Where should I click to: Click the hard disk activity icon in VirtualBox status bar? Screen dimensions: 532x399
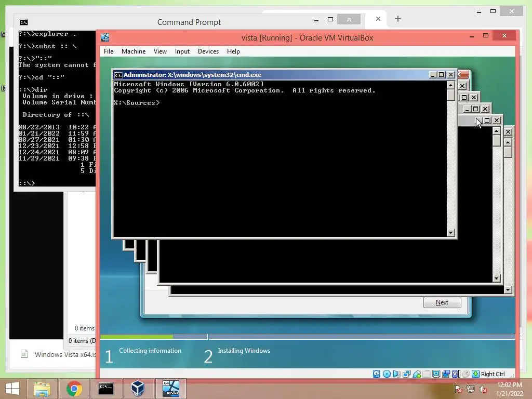click(x=376, y=374)
